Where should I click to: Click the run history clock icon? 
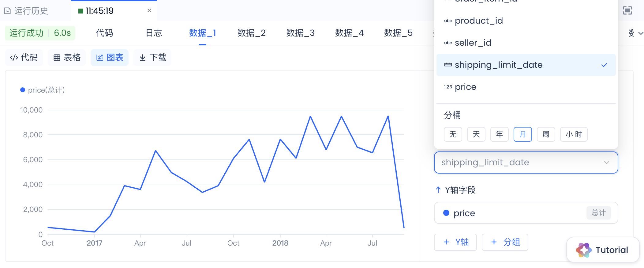(x=7, y=11)
